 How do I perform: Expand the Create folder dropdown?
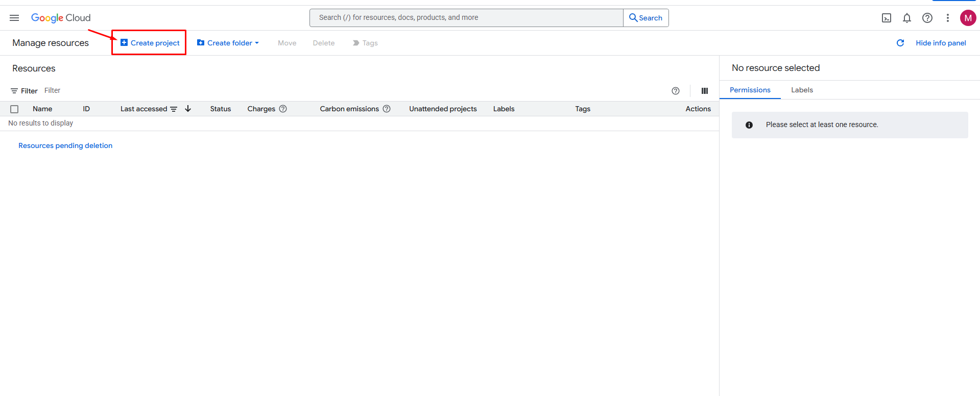pyautogui.click(x=228, y=43)
